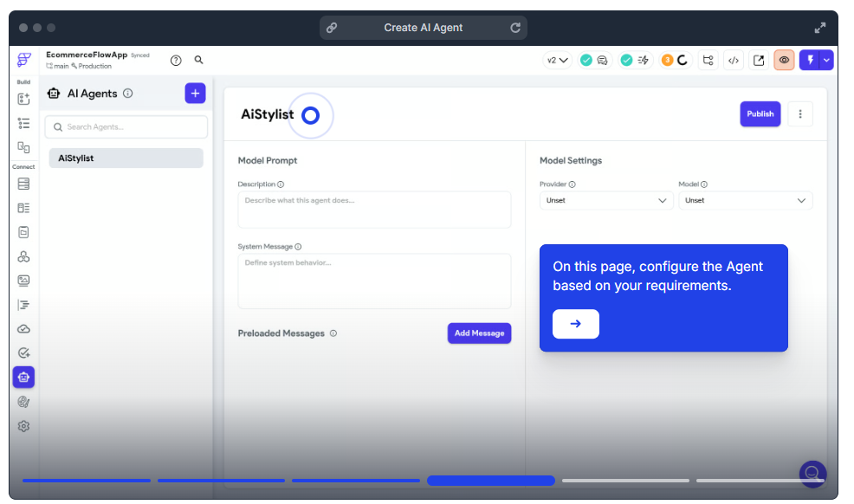Click the Create AI Agent title text
Viewport: 854px width, 504px height.
(x=424, y=28)
